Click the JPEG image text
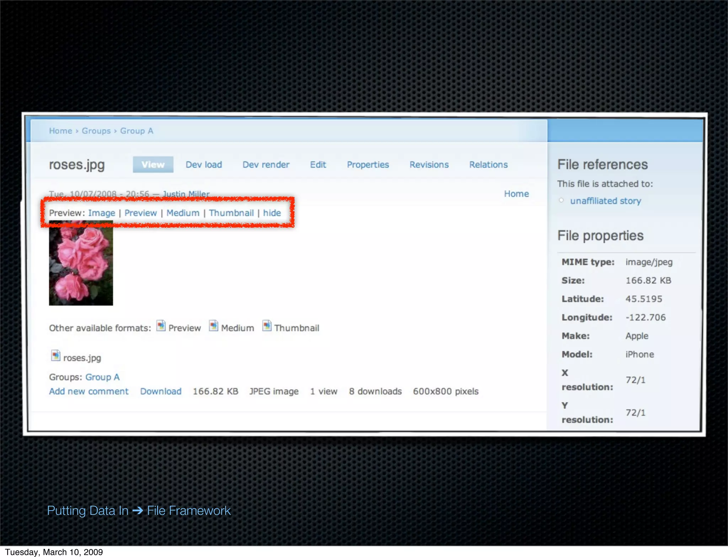Screen dimensions: 728x560 coord(274,392)
